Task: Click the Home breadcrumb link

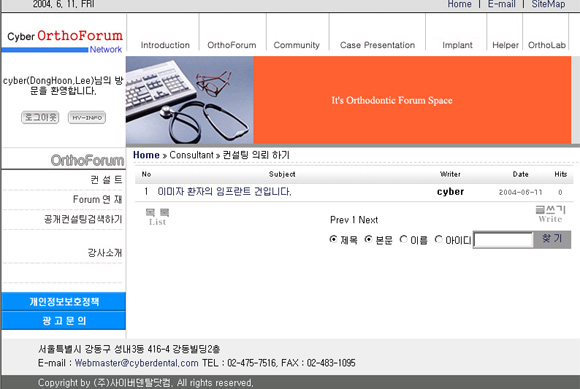Action: click(x=146, y=155)
